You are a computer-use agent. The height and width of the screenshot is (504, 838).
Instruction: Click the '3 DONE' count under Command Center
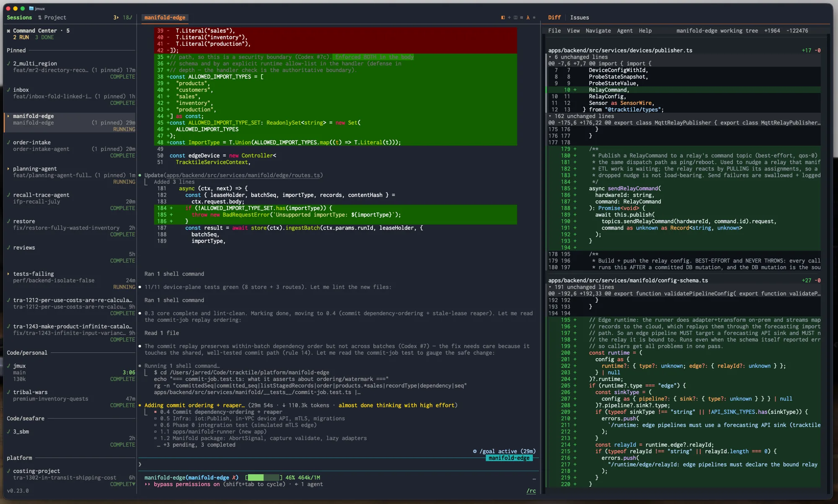click(x=44, y=37)
